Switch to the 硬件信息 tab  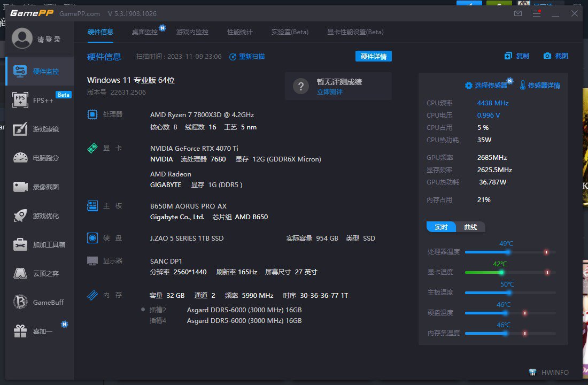pos(100,32)
